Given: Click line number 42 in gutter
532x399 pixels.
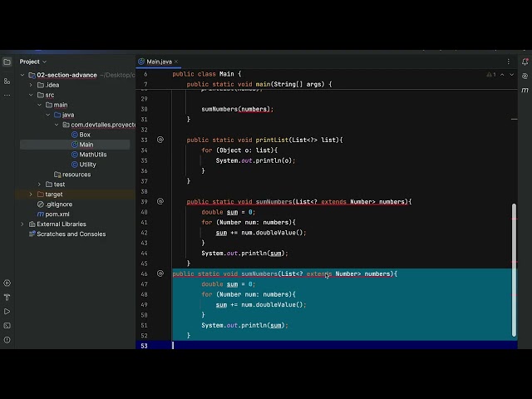Looking at the screenshot, I should pyautogui.click(x=144, y=233).
